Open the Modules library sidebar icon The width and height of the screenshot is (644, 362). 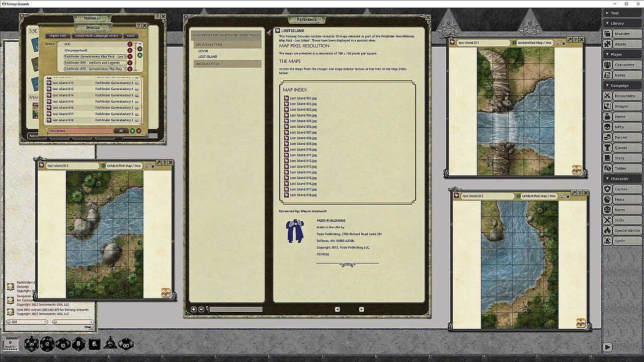click(x=607, y=34)
